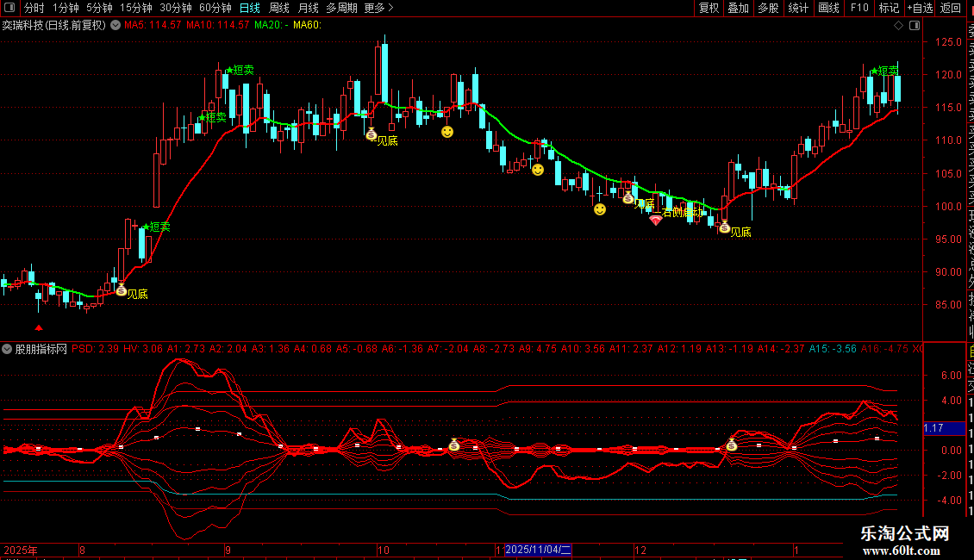Toggle the right info panel icon

coord(915,26)
